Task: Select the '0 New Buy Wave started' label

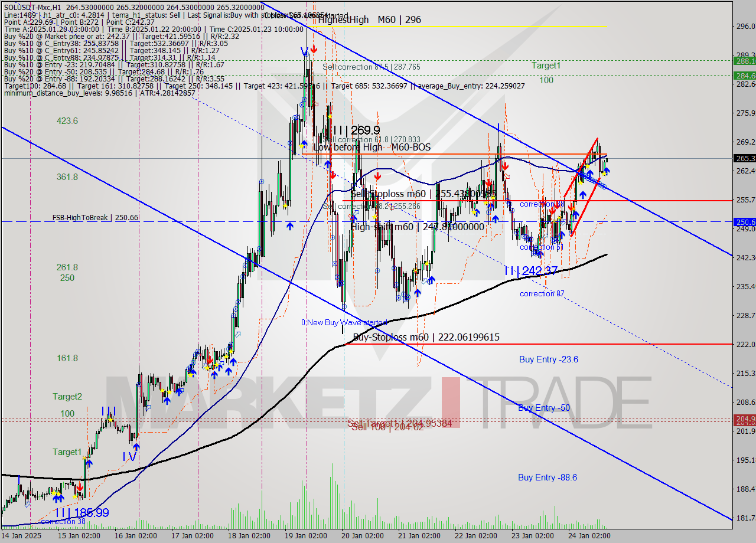Action: click(344, 322)
